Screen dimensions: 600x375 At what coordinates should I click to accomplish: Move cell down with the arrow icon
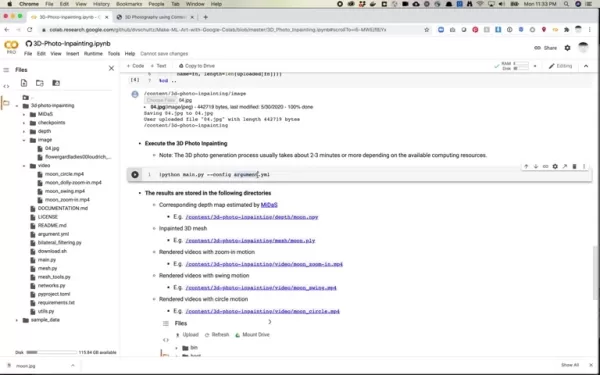pyautogui.click(x=536, y=166)
